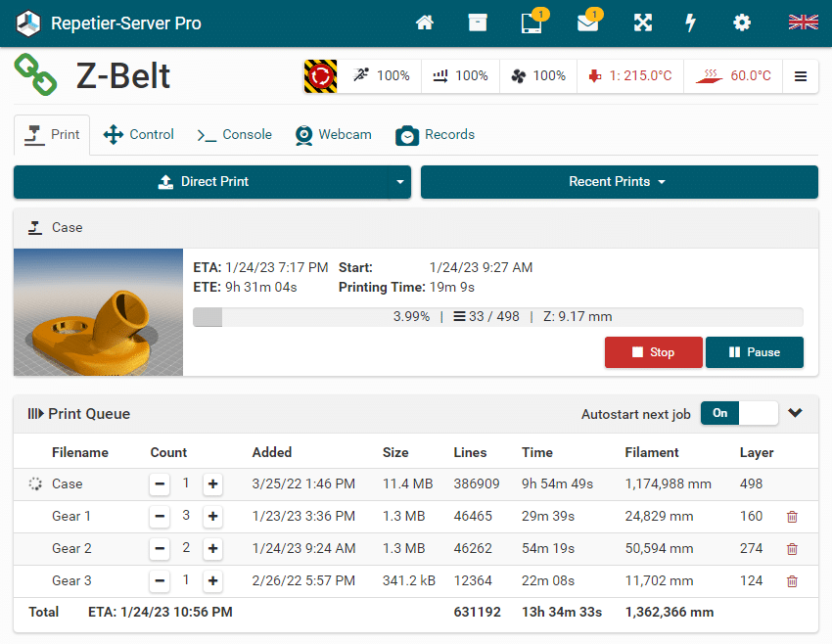The width and height of the screenshot is (832, 644).
Task: Stop the current print job
Action: 653,352
